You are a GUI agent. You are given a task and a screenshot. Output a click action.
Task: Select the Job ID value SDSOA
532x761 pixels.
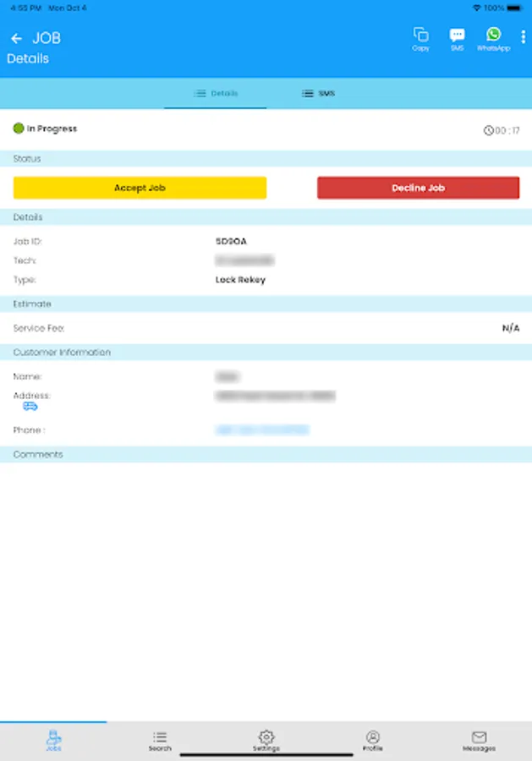231,241
